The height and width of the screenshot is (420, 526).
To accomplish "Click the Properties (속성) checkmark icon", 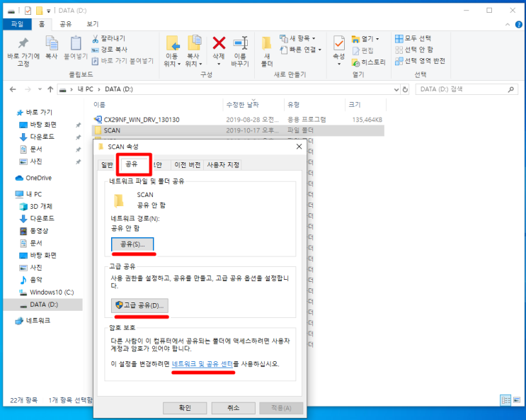I will coord(339,43).
